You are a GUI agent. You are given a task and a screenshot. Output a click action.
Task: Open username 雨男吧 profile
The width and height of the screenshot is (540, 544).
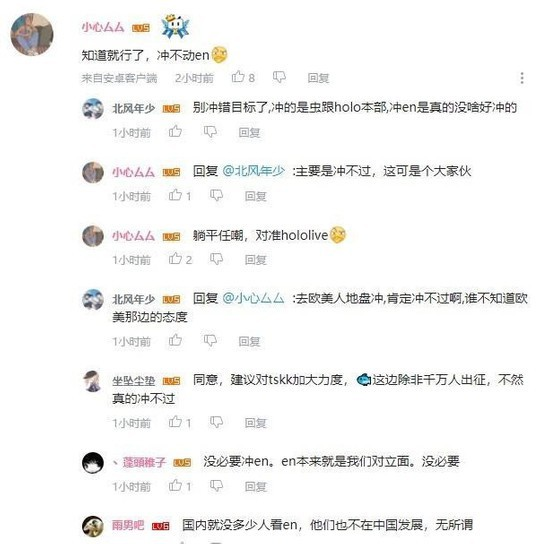click(x=128, y=525)
